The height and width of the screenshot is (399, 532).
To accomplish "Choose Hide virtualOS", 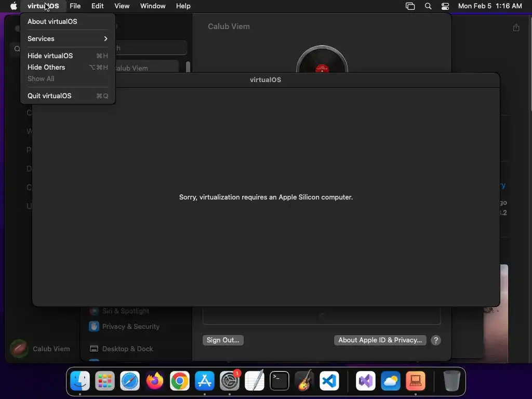I will pos(68,56).
